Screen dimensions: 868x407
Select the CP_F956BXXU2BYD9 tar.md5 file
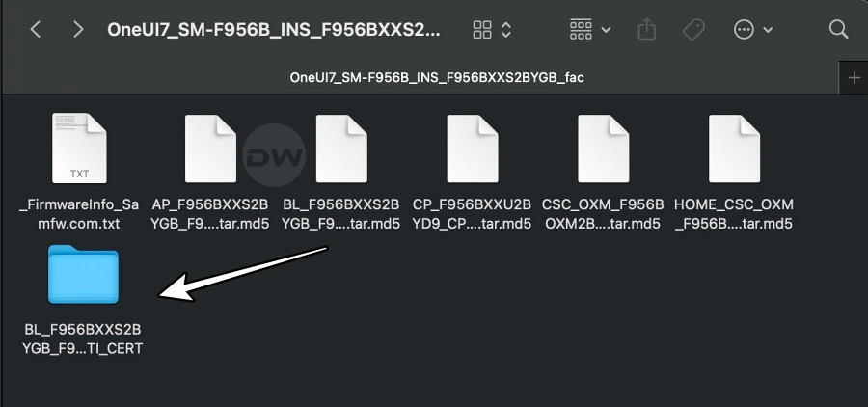(x=473, y=149)
